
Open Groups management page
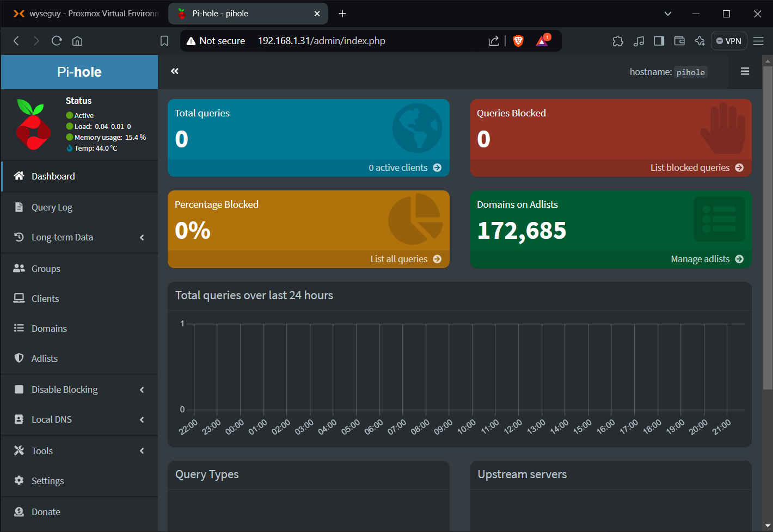coord(79,269)
